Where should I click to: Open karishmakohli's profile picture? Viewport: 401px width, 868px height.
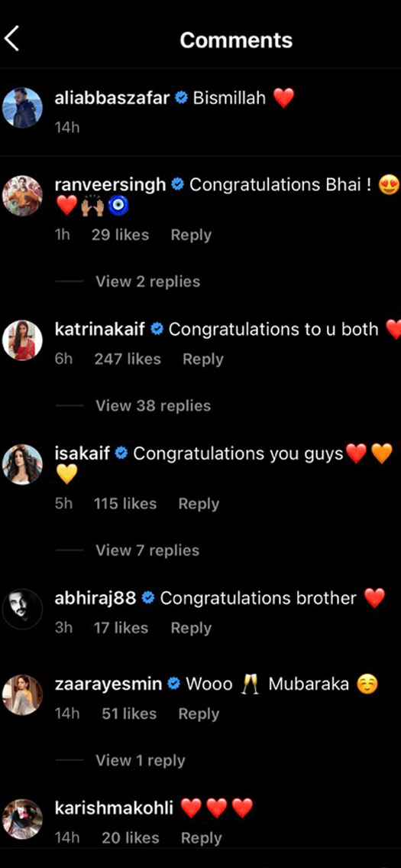pos(23,819)
